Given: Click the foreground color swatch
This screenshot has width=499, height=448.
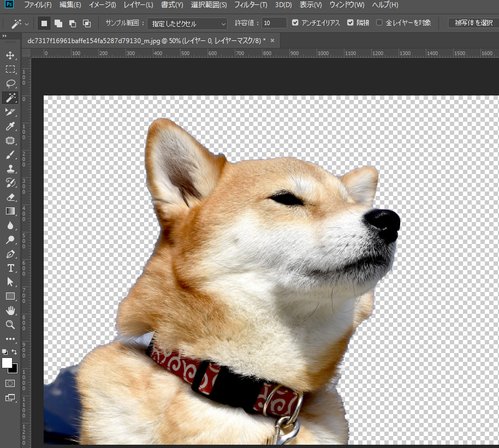Looking at the screenshot, I should tap(7, 363).
